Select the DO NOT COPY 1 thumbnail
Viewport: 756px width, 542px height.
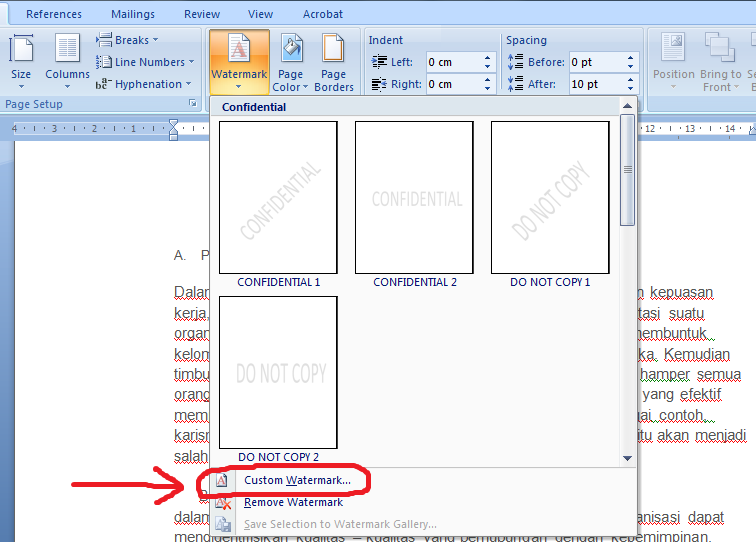pos(550,197)
